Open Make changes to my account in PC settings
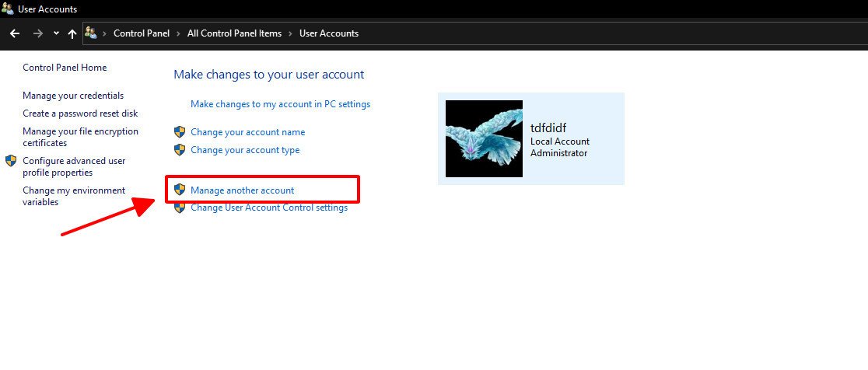 tap(280, 104)
